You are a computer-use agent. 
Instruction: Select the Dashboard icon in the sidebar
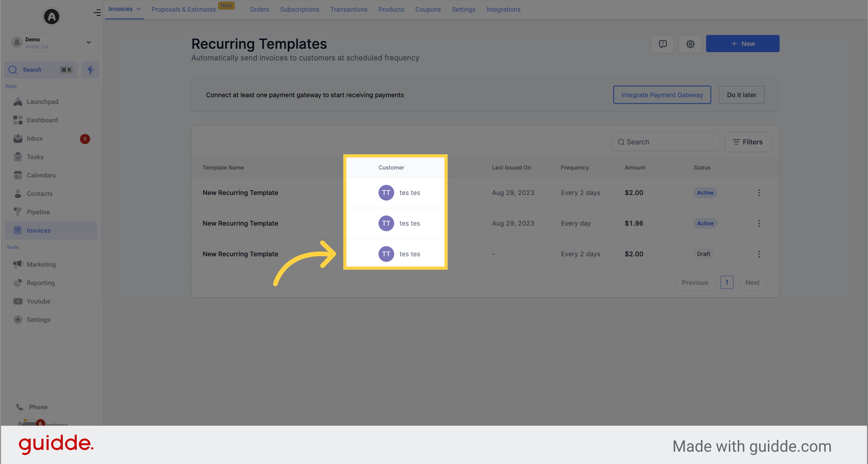(18, 120)
